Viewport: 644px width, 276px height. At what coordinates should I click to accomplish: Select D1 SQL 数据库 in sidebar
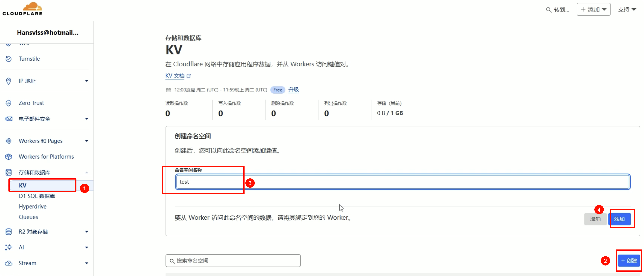(x=37, y=196)
